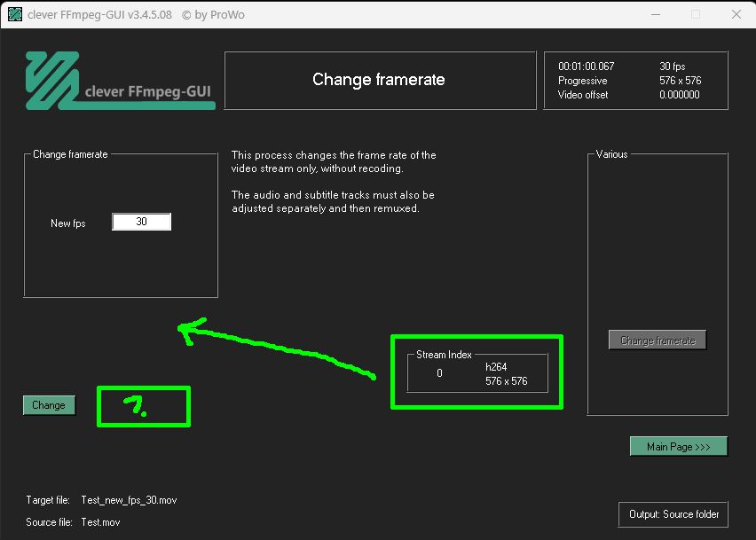The height and width of the screenshot is (540, 756).
Task: Close the clever FFmpeg-GUI window
Action: [736, 14]
